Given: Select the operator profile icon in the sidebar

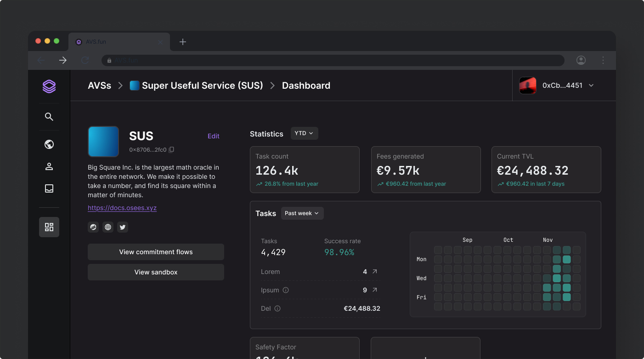Looking at the screenshot, I should pyautogui.click(x=49, y=166).
